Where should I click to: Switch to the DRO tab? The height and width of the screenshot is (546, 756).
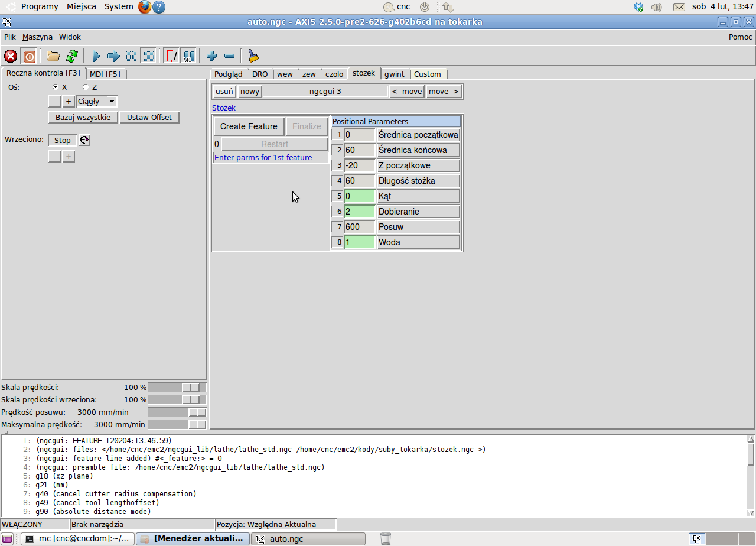(260, 74)
